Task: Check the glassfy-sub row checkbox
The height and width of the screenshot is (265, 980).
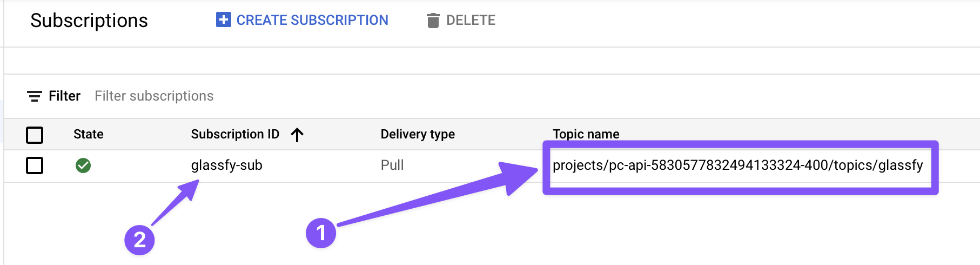Action: [x=35, y=165]
